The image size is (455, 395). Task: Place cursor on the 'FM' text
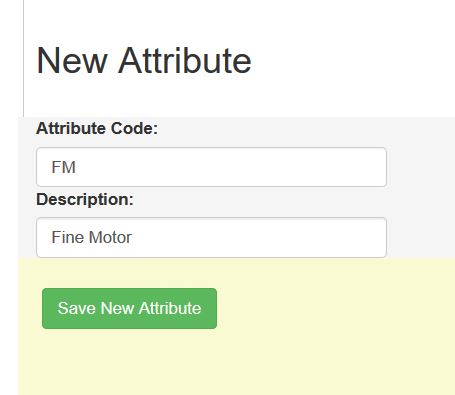[64, 167]
